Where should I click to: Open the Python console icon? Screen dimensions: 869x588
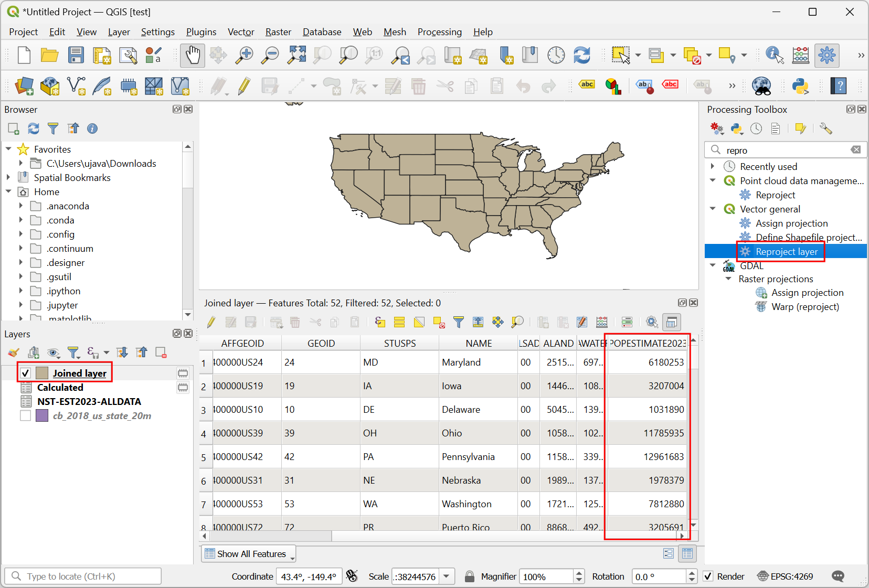coord(800,86)
